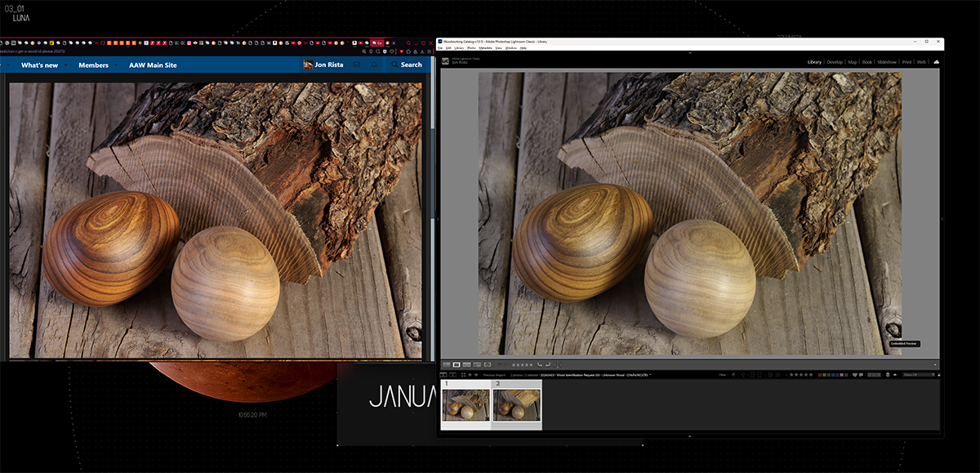
Task: Go back with filmstrip left arrow
Action: coord(470,375)
